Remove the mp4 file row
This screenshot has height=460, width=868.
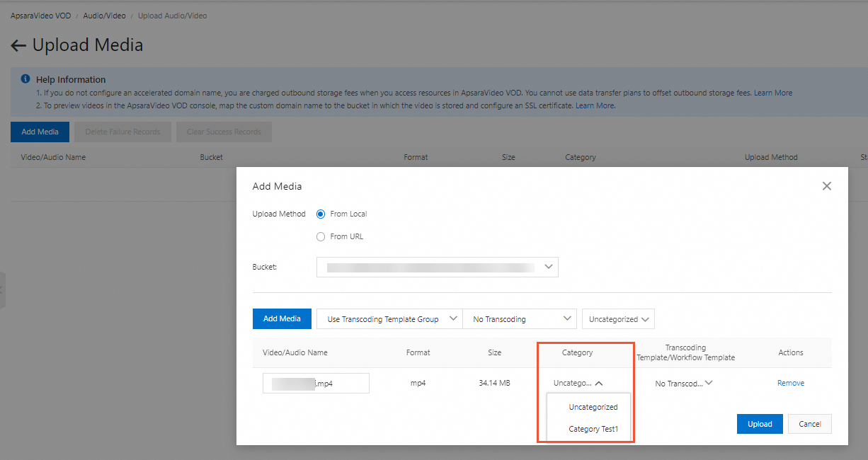click(x=791, y=383)
